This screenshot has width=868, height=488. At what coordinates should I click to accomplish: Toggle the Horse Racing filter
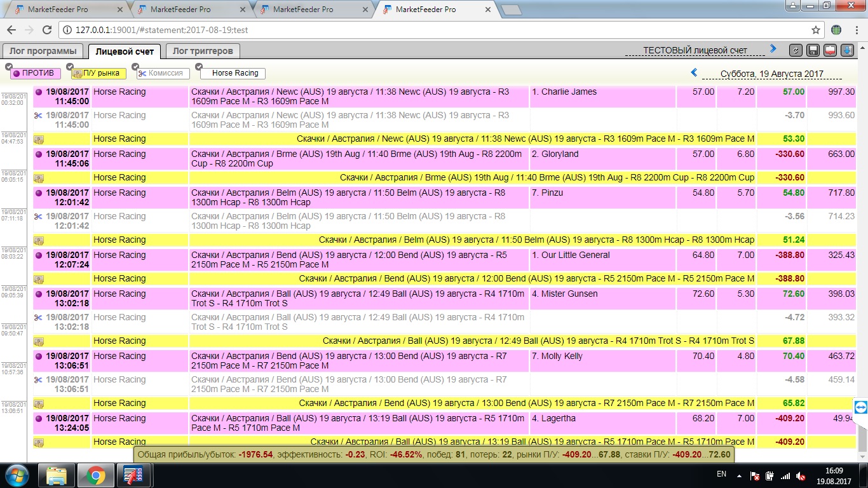tap(234, 73)
